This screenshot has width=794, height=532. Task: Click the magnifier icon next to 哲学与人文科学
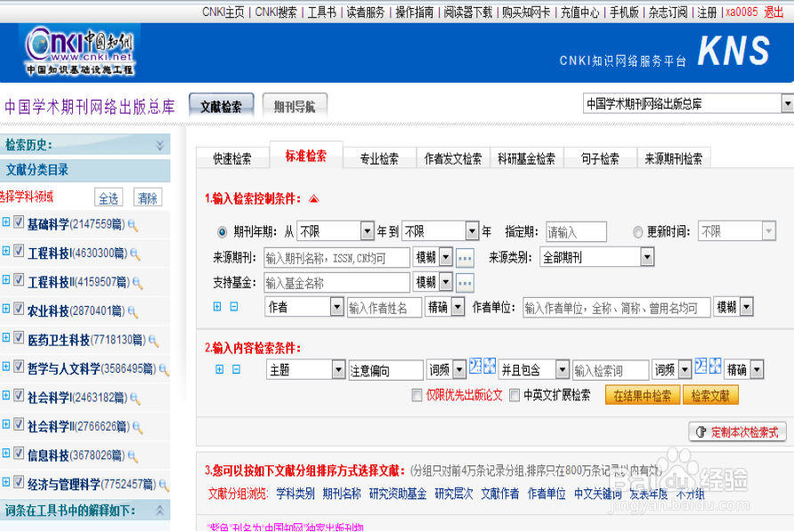(x=164, y=370)
